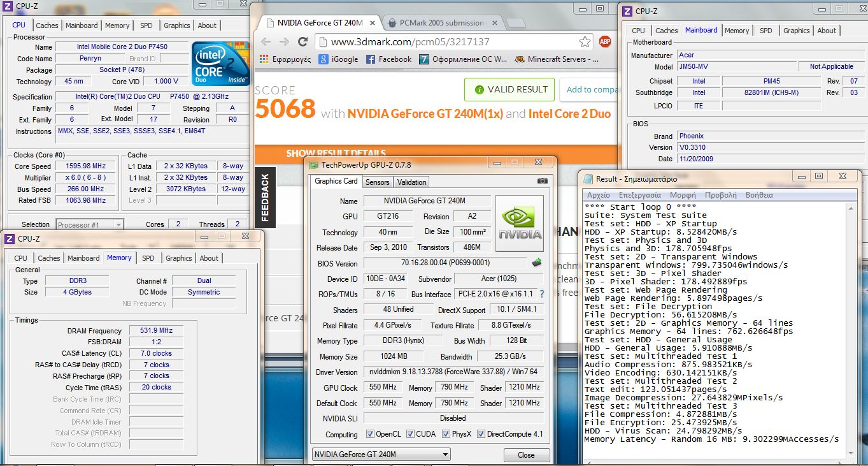Click the Bus Interface question mark icon

pyautogui.click(x=542, y=294)
